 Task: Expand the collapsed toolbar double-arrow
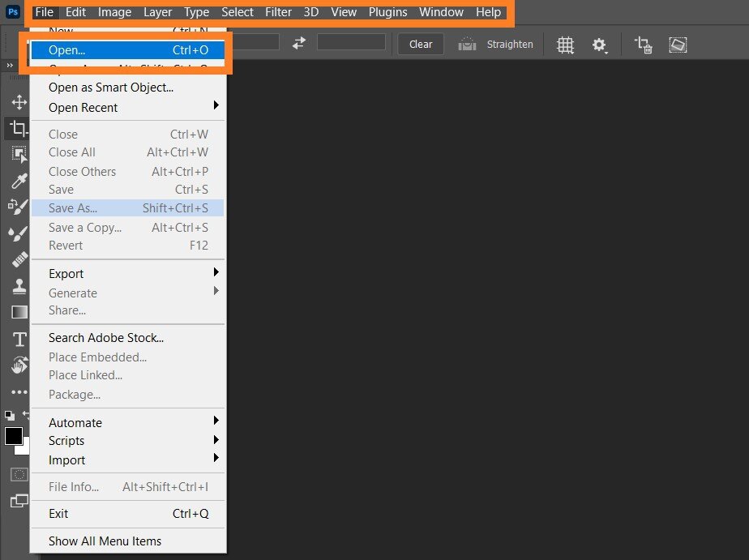click(10, 65)
